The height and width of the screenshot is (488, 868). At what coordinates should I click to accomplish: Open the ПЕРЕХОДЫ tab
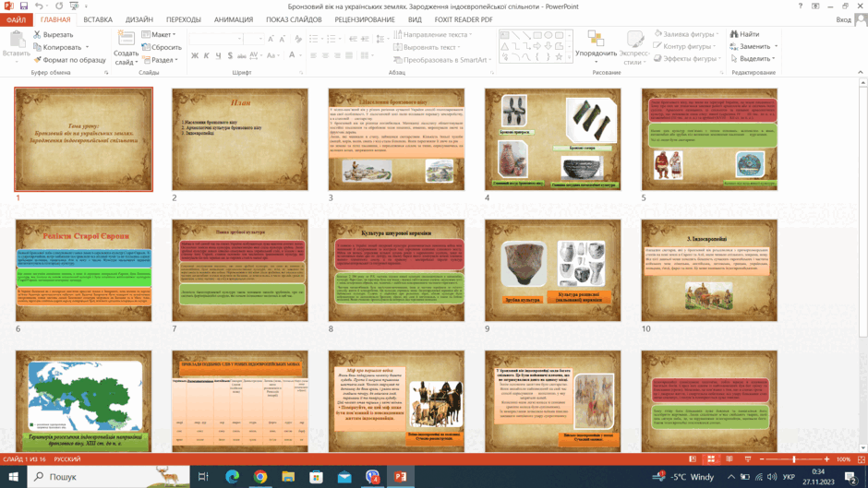(x=183, y=19)
